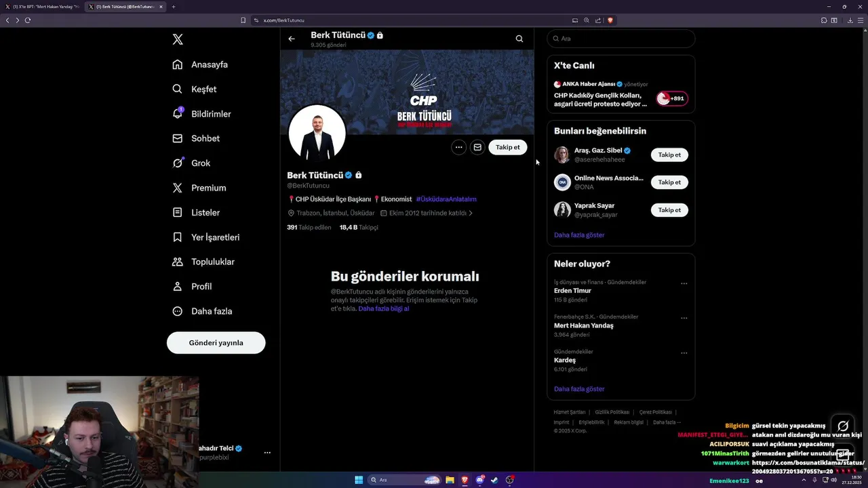Open Steam from taskbar
The image size is (868, 488).
pos(495,480)
